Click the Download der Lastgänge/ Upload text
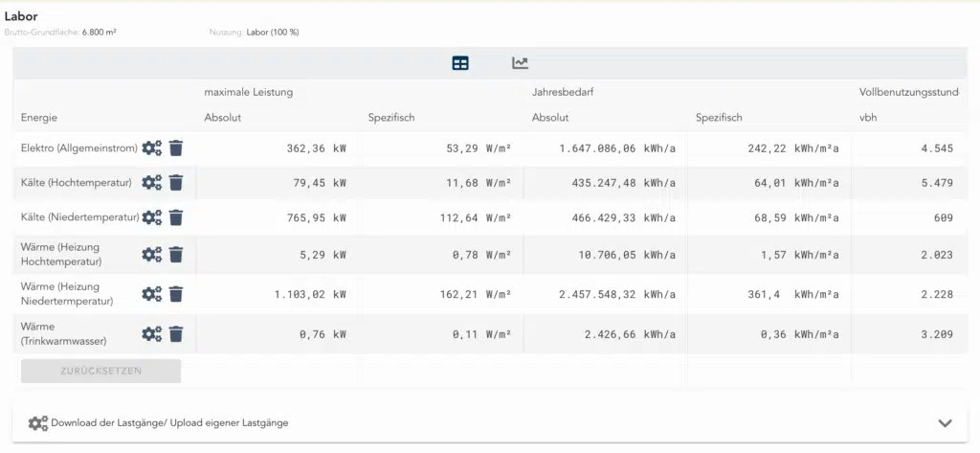 [169, 422]
